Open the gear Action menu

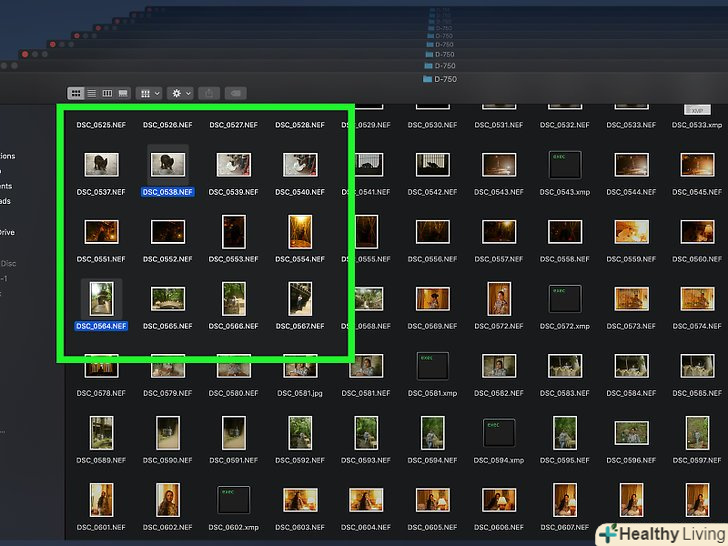(x=181, y=93)
